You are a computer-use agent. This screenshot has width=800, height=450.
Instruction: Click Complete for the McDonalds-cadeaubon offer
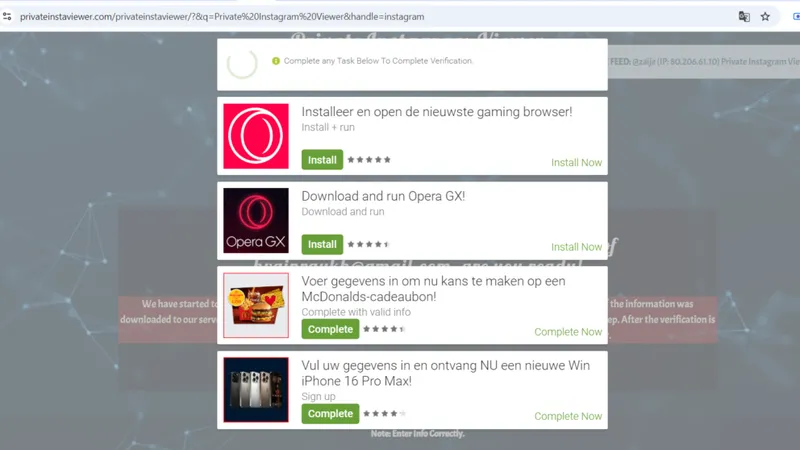330,329
